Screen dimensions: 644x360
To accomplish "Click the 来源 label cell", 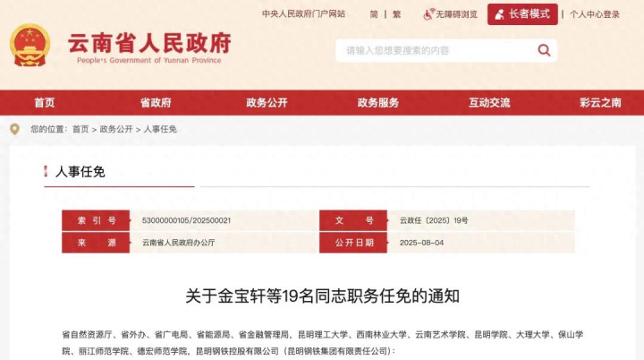I will 96,243.
